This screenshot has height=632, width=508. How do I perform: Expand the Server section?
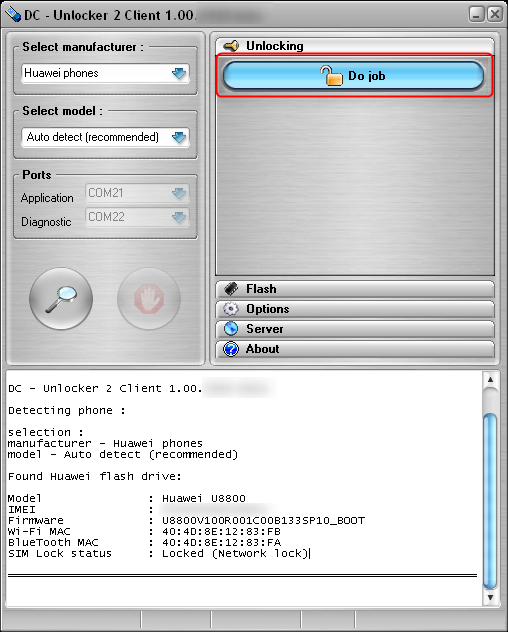point(355,329)
